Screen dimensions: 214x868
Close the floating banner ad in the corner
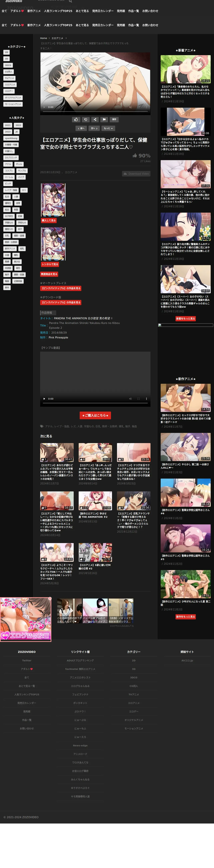pyautogui.click(x=50, y=599)
